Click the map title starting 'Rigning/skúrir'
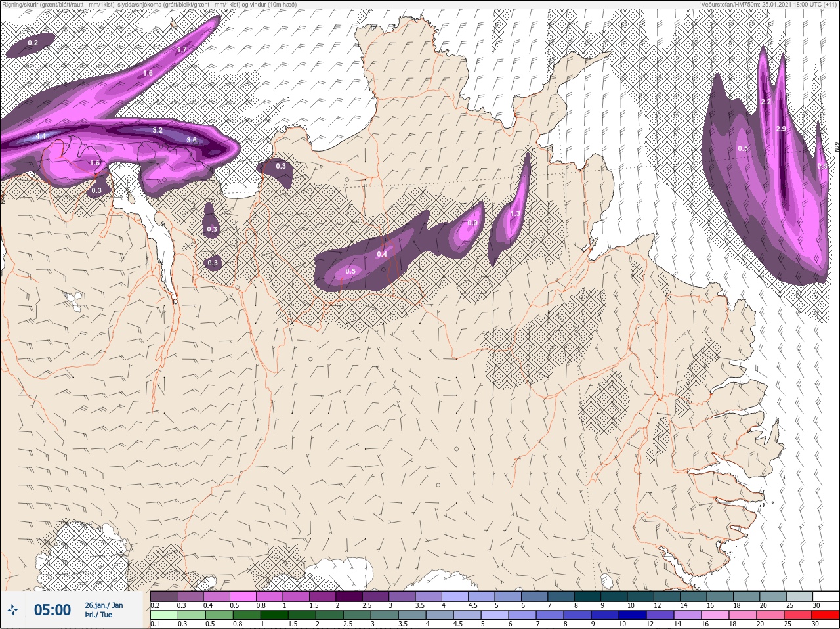This screenshot has height=629, width=840. click(x=148, y=4)
